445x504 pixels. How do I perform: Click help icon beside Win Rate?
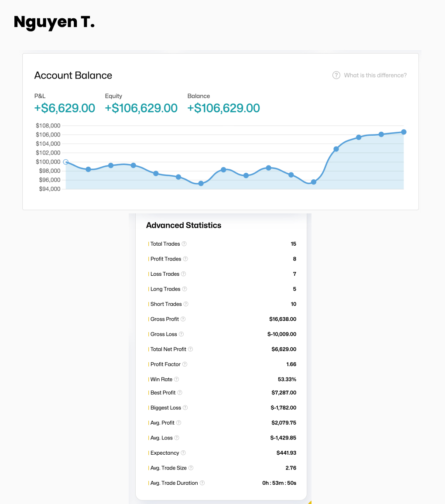pos(177,379)
